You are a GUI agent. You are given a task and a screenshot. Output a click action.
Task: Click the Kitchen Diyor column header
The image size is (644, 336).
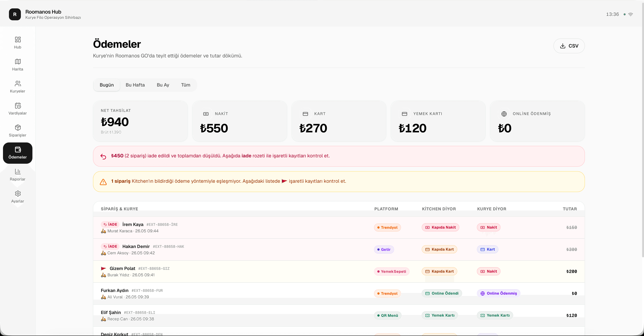[x=439, y=209]
